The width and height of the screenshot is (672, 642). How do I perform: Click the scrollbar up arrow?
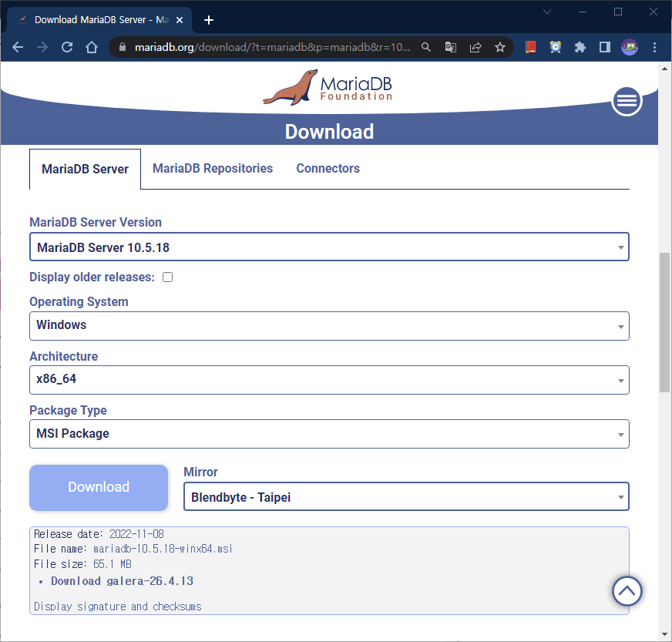point(664,69)
